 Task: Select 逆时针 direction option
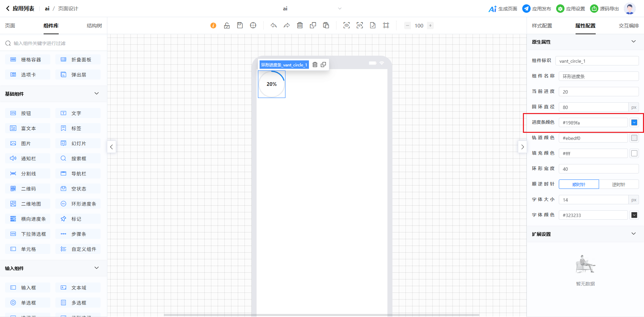click(x=619, y=184)
